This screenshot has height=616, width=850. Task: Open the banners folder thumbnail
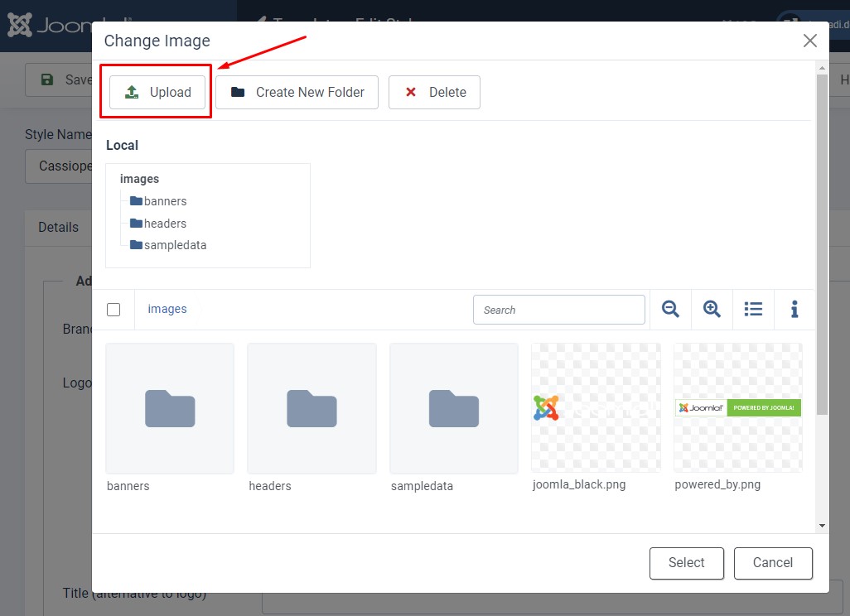[170, 408]
